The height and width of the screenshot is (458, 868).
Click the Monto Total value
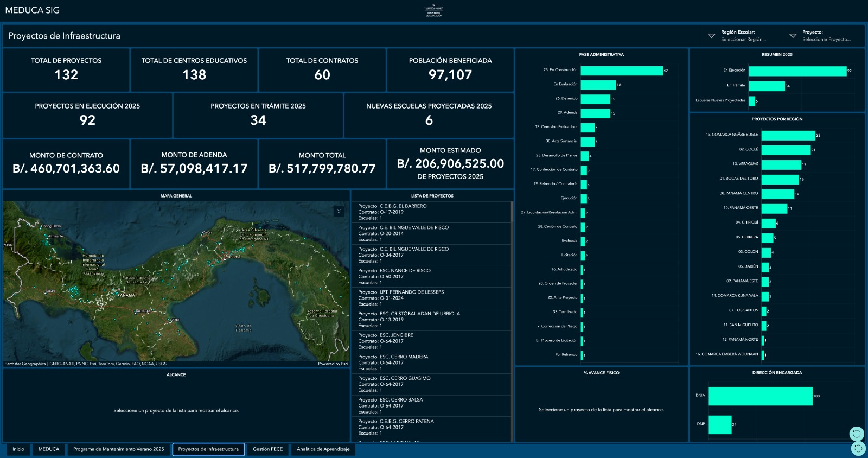click(322, 169)
